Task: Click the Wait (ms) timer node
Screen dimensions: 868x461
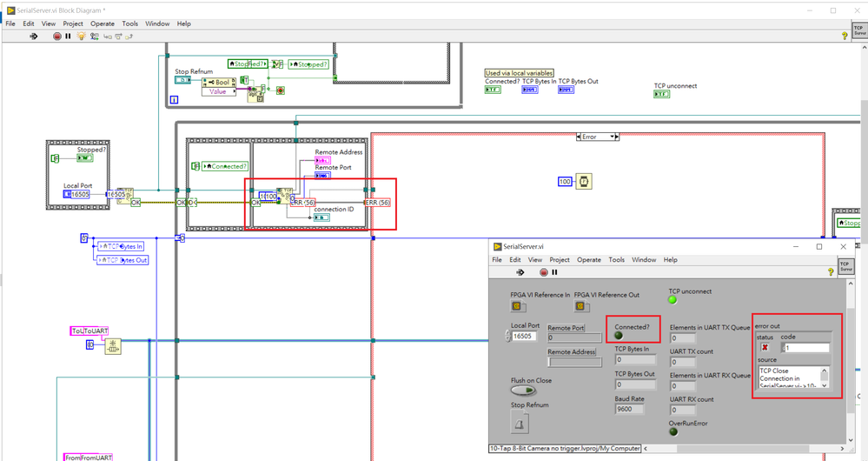Action: [x=584, y=181]
